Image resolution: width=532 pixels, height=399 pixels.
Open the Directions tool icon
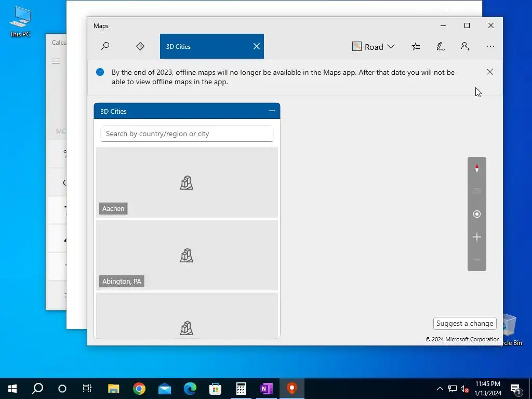(140, 46)
